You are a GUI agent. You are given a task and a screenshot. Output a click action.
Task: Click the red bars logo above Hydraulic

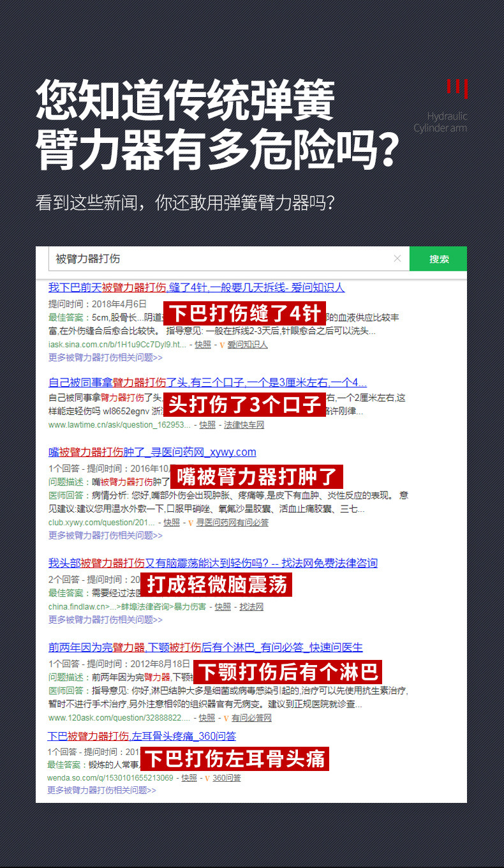click(x=457, y=88)
